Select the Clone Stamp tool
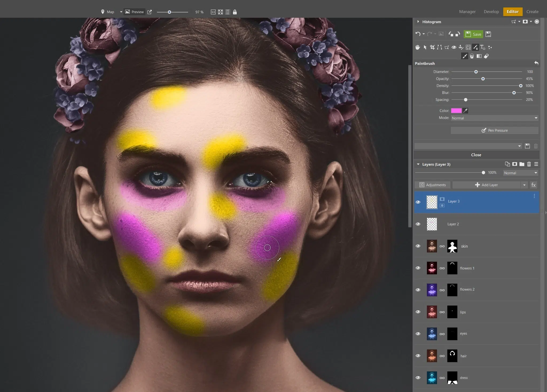Image resolution: width=547 pixels, height=392 pixels. coord(461,47)
